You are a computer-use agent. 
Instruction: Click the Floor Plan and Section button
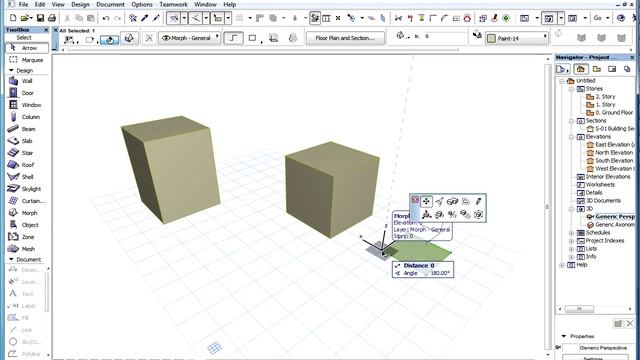[x=345, y=38]
